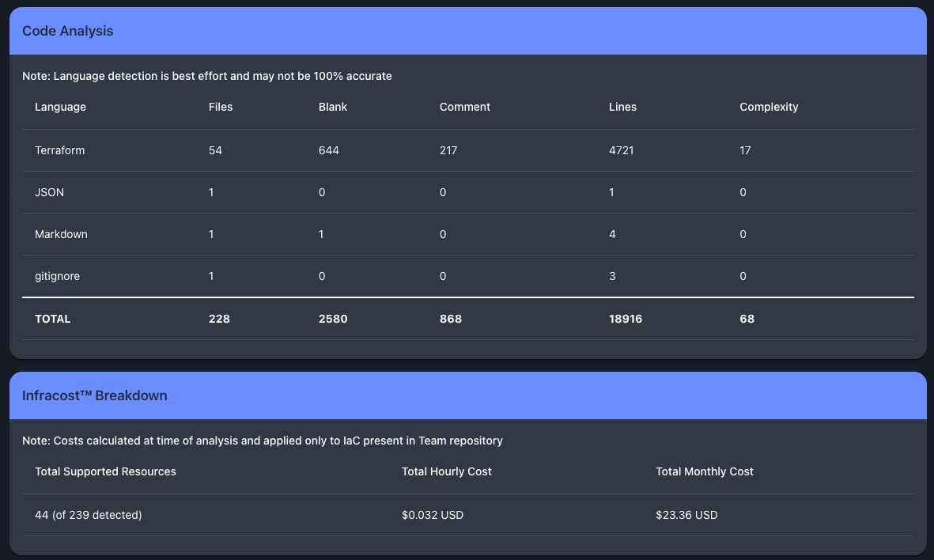The height and width of the screenshot is (560, 934).
Task: Select the 44 (of 239 detected) value
Action: [x=89, y=515]
